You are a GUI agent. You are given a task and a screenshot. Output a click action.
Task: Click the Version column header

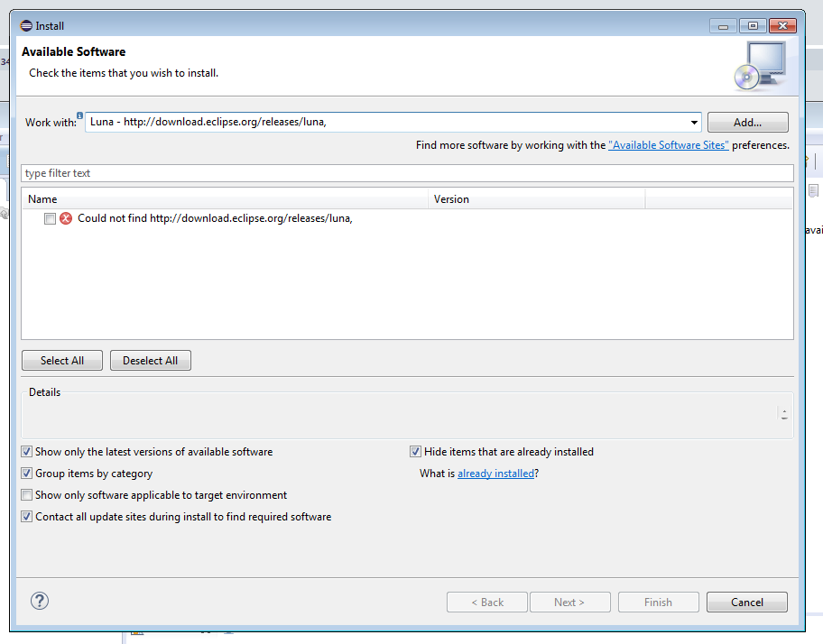click(536, 199)
